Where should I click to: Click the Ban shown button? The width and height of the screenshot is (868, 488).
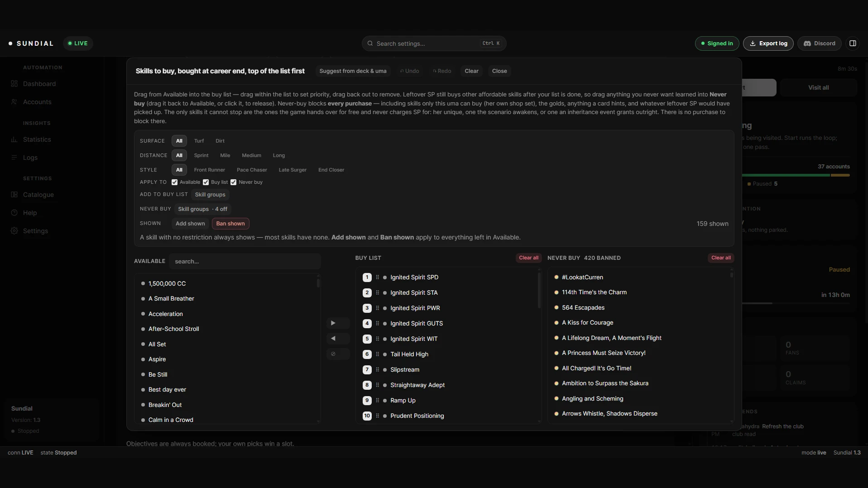pos(230,224)
